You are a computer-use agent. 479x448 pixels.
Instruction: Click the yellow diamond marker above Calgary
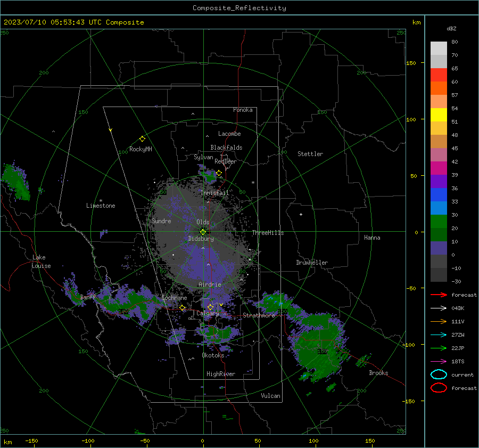click(210, 307)
